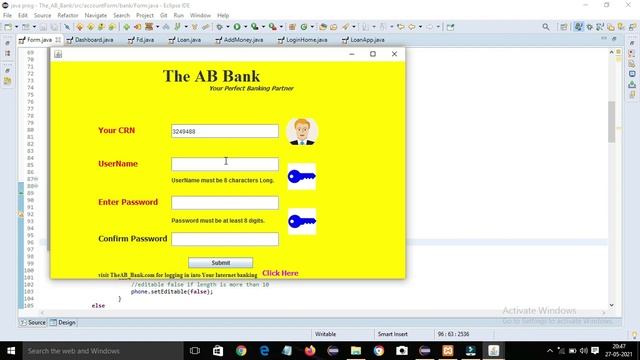Open the Project menu
The width and height of the screenshot is (640, 360).
pyautogui.click(x=145, y=15)
